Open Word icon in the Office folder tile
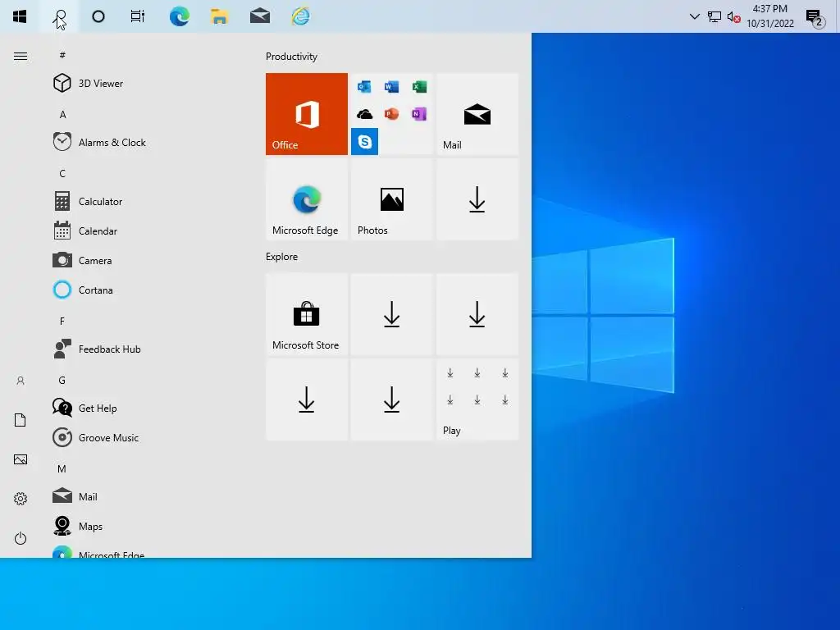Screen dimensions: 840x630 pyautogui.click(x=391, y=86)
